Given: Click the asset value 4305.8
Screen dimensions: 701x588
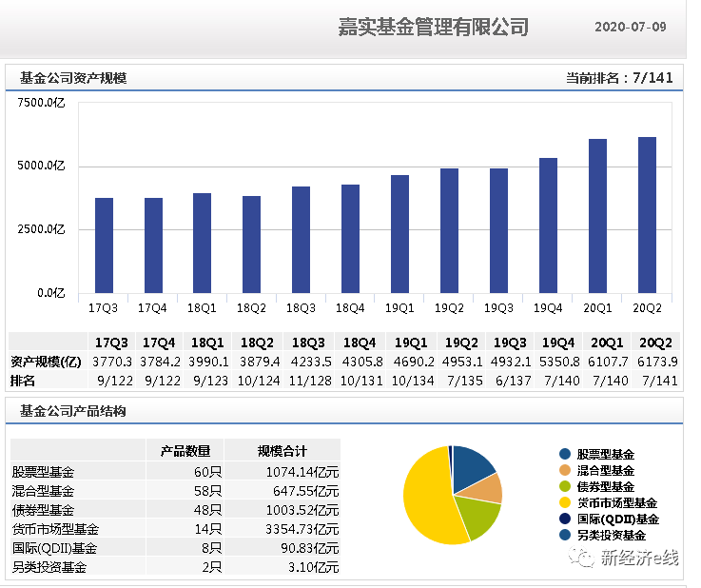Looking at the screenshot, I should click(362, 362).
